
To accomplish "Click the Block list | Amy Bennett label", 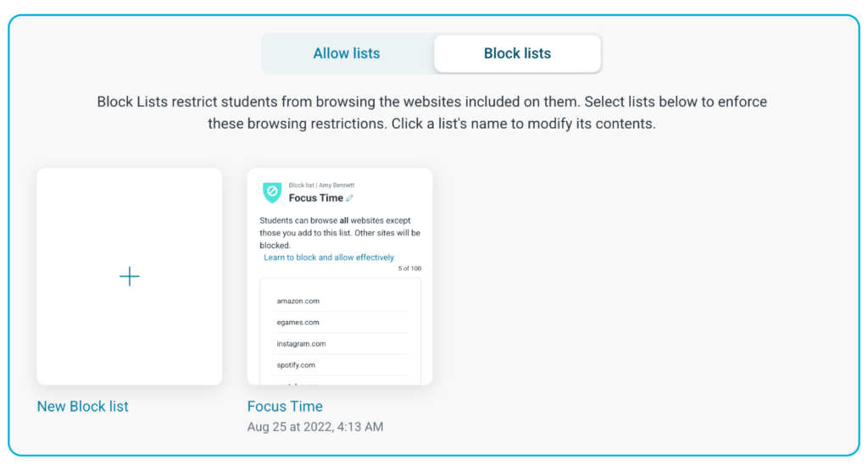I will pyautogui.click(x=321, y=186).
